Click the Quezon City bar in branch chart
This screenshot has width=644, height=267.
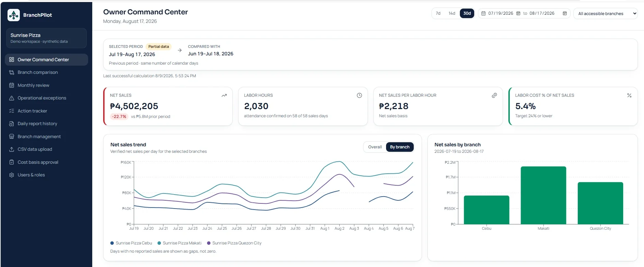[600, 203]
